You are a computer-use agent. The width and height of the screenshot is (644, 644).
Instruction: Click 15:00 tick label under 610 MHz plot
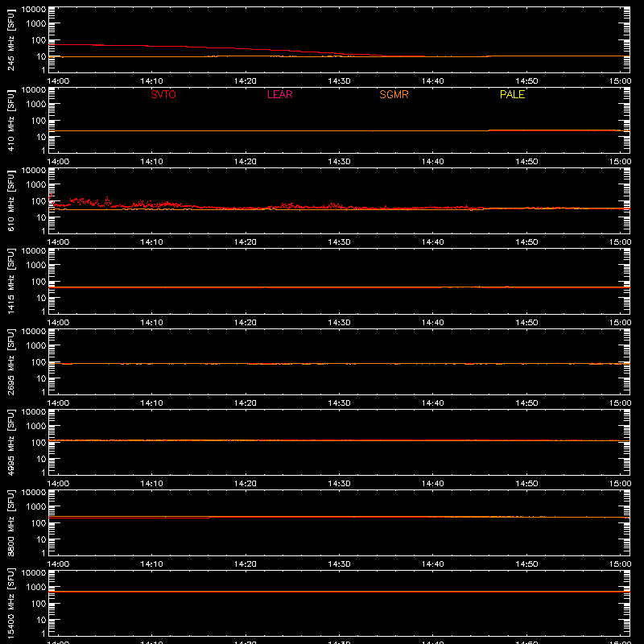tap(620, 242)
